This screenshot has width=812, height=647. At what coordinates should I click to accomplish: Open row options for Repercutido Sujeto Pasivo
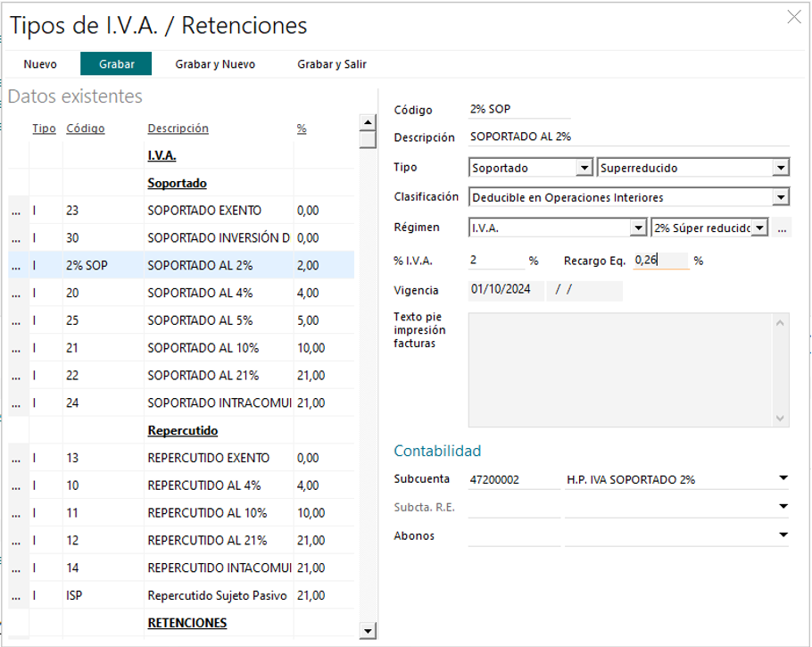(16, 596)
